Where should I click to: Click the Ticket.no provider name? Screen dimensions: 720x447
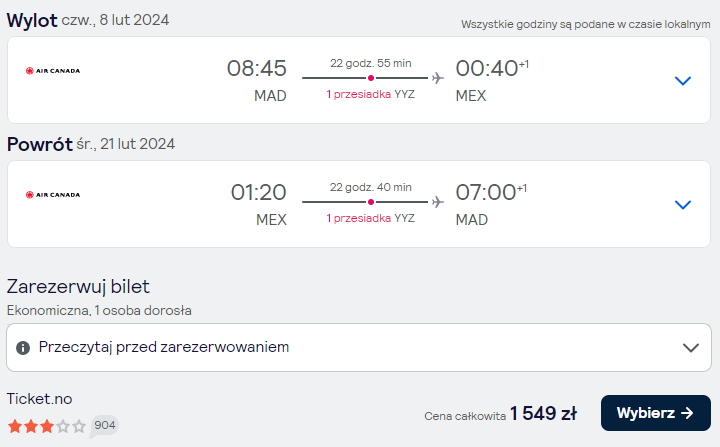coord(39,399)
